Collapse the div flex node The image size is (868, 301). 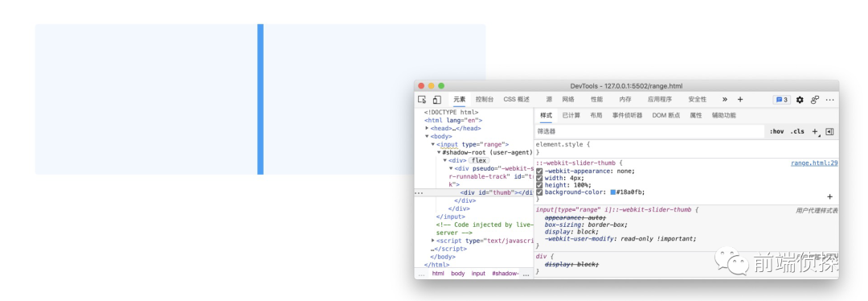click(444, 160)
